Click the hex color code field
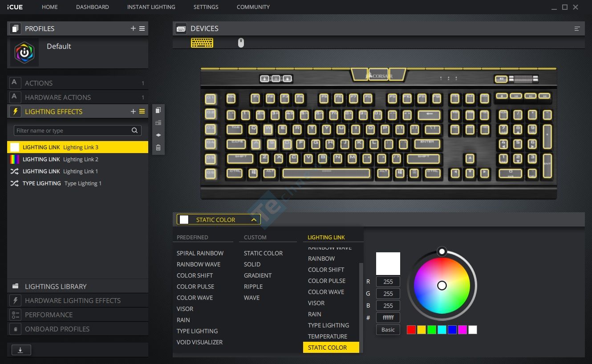592x364 pixels. (x=388, y=318)
